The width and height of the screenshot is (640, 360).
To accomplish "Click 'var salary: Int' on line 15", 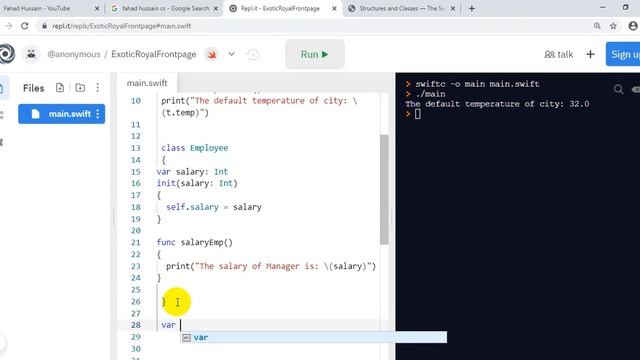I will pos(192,171).
